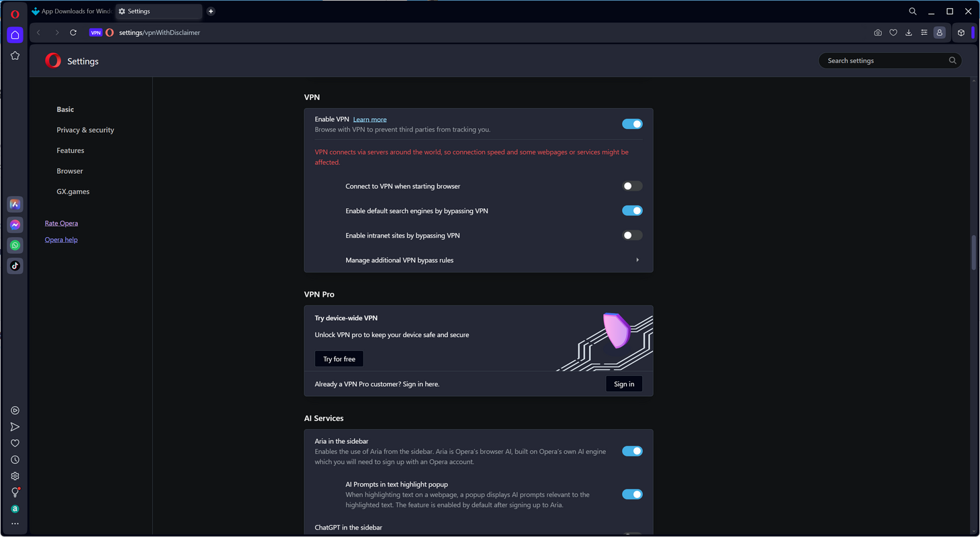Disable Aria in the sidebar toggle
This screenshot has height=537, width=980.
632,451
